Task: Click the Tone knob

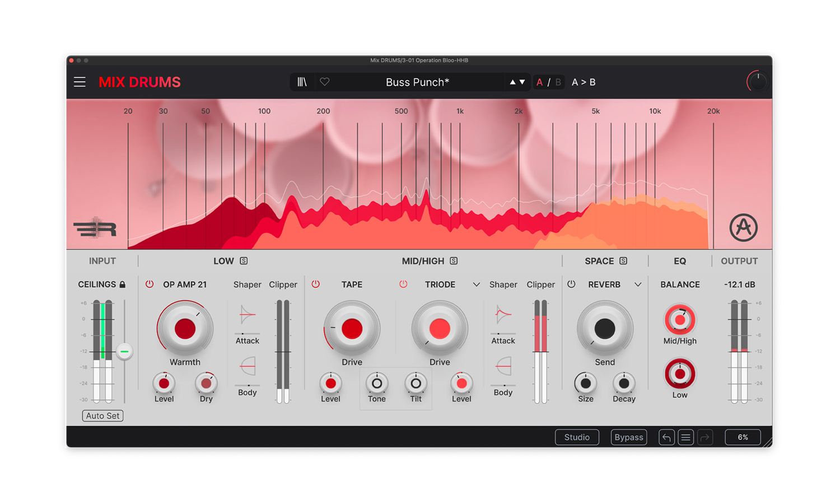Action: [x=377, y=384]
